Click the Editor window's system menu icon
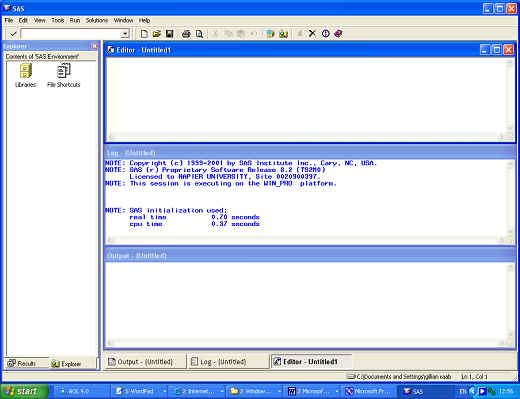 point(111,50)
